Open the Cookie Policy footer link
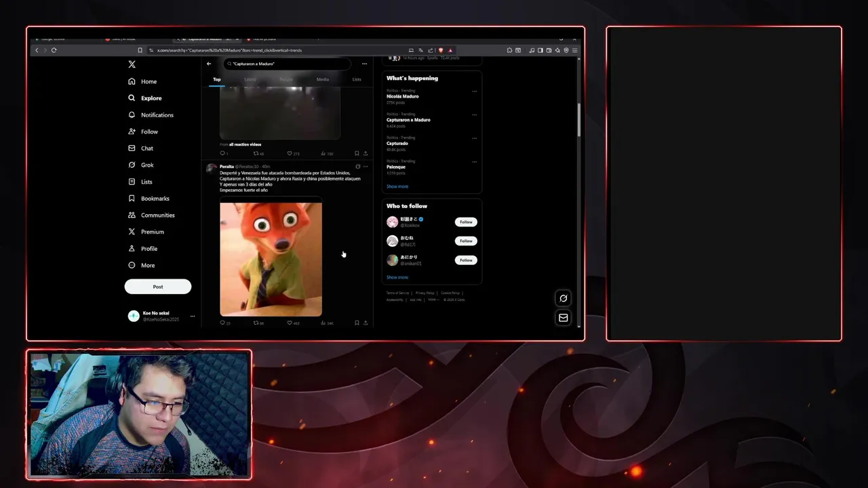This screenshot has width=868, height=488. tap(450, 293)
